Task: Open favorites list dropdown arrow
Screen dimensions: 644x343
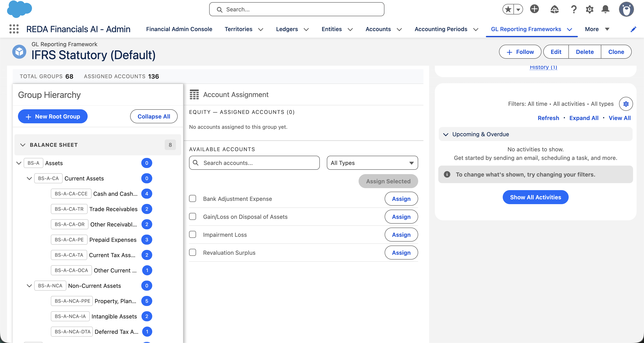Action: pyautogui.click(x=518, y=9)
